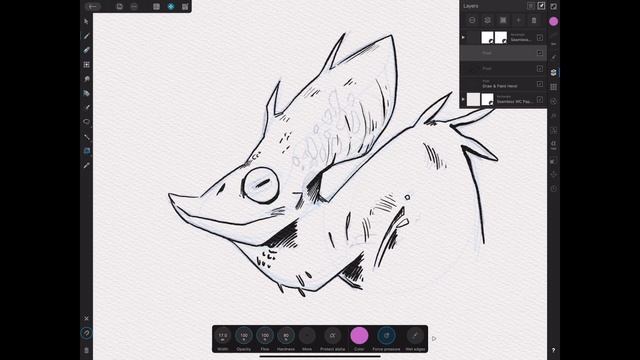Viewport: 640px width, 360px height.
Task: Select the bottom eyedropper tool
Action: [86, 165]
